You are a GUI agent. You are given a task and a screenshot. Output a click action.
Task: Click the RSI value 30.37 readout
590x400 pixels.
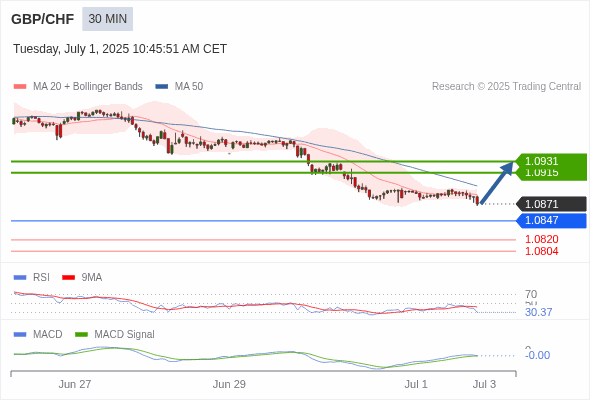tap(538, 312)
